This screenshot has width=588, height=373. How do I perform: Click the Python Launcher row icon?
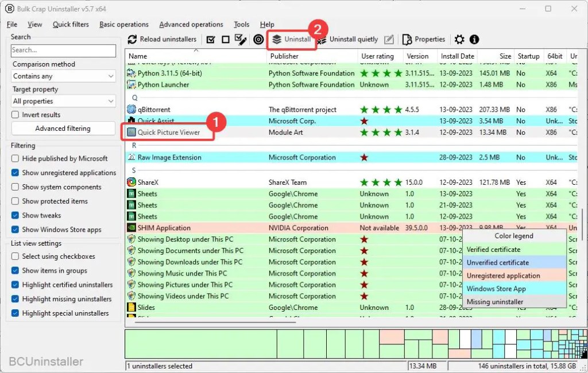(x=131, y=85)
